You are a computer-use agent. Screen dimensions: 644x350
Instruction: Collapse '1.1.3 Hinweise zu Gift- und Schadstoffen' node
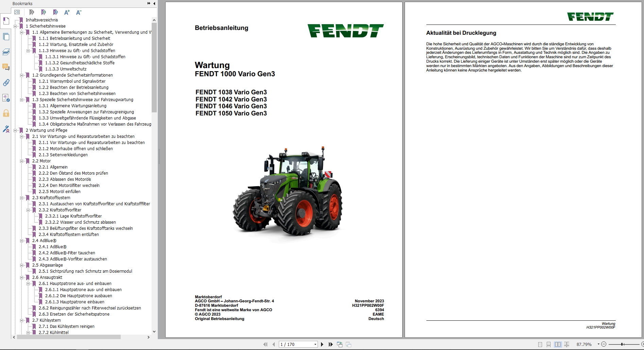[28, 51]
